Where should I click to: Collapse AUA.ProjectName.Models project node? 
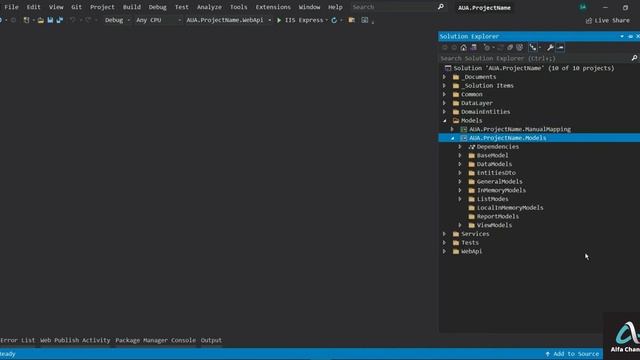(452, 138)
